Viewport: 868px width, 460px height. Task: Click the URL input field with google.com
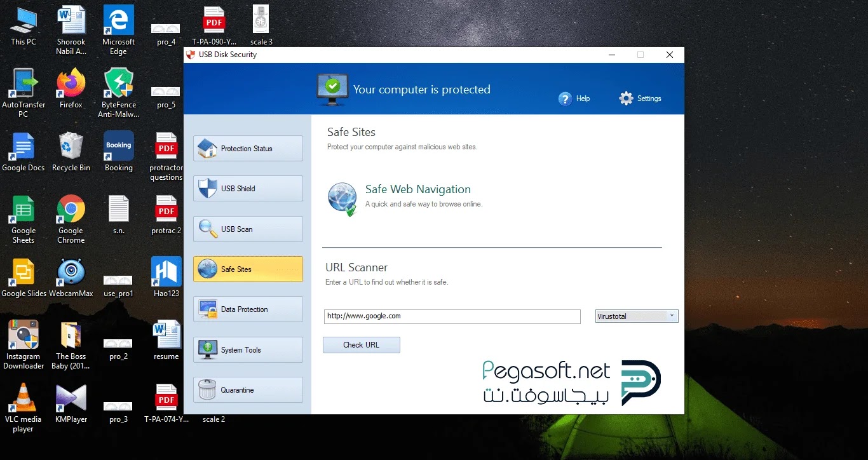452,316
